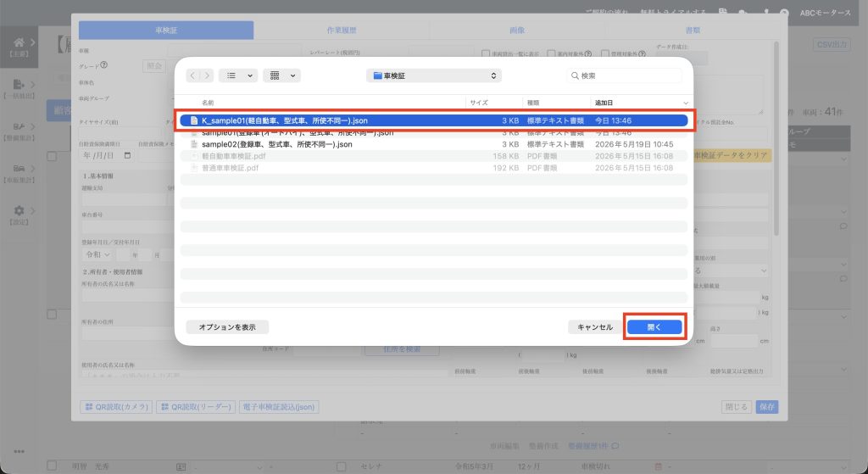Go back in file dialog
The width and height of the screenshot is (868, 474).
(x=192, y=75)
